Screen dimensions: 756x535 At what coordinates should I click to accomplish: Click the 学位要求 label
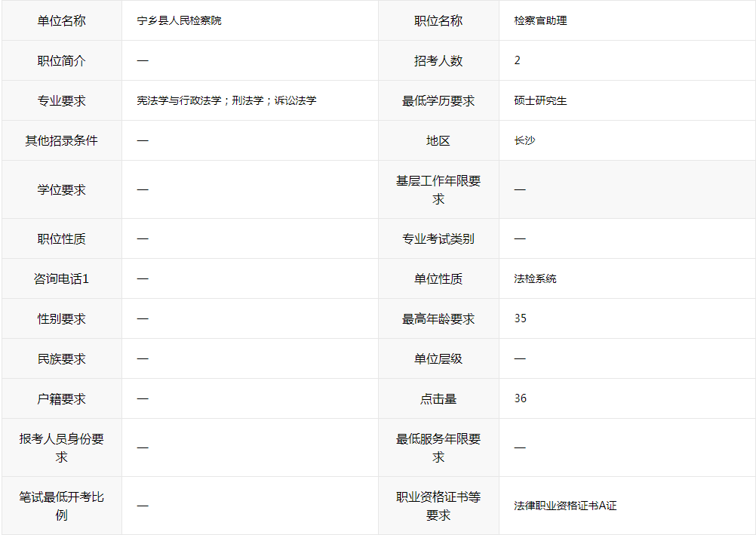(62, 189)
